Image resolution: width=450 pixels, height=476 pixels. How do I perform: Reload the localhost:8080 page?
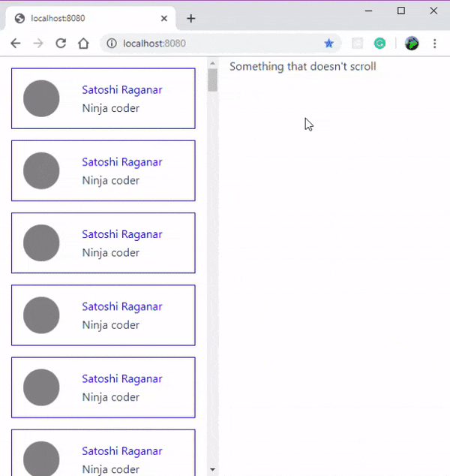[61, 44]
